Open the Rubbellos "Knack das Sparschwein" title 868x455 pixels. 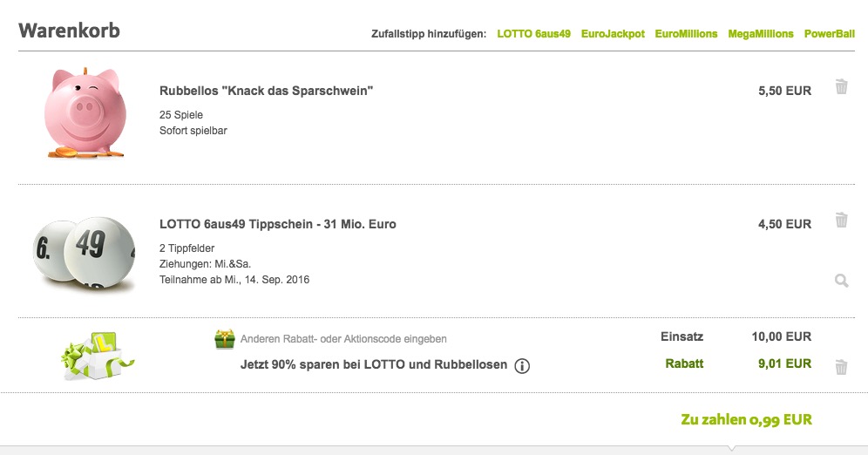coord(266,91)
